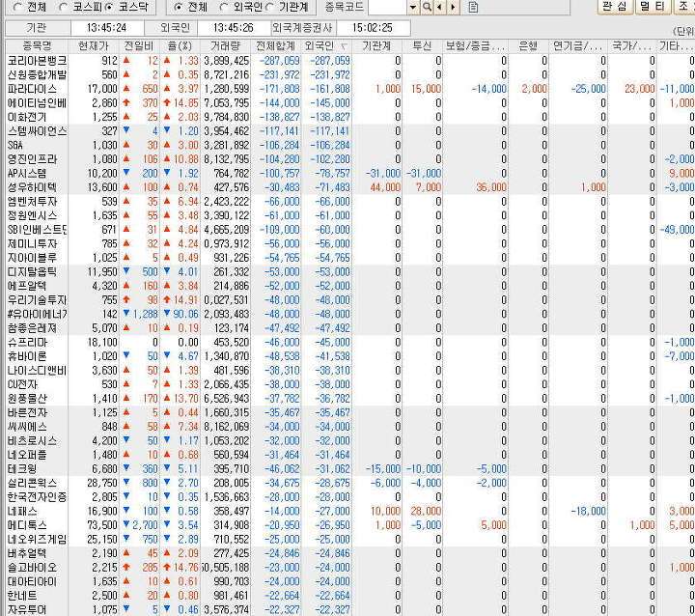
Task: Select the 코리아본뱅크 stock row
Action: point(349,61)
